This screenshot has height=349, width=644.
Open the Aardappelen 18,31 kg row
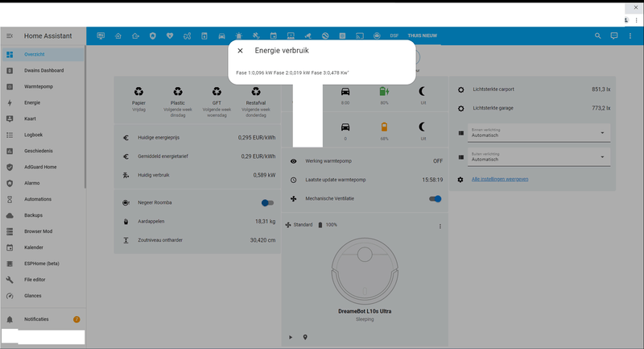click(x=198, y=221)
